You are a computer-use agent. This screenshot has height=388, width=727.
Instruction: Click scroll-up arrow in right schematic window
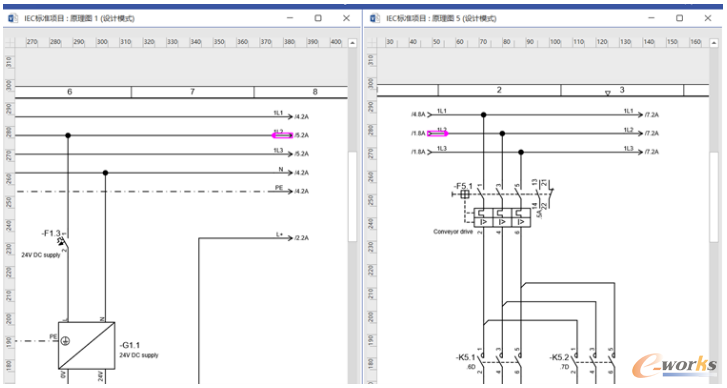coord(714,43)
